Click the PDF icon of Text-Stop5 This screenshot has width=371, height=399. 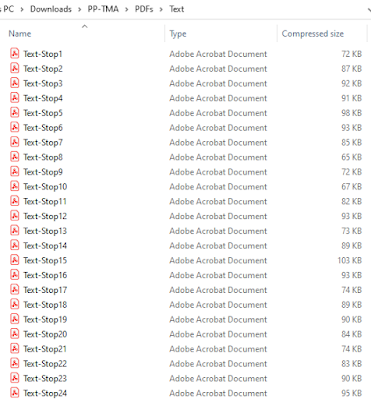pyautogui.click(x=14, y=112)
